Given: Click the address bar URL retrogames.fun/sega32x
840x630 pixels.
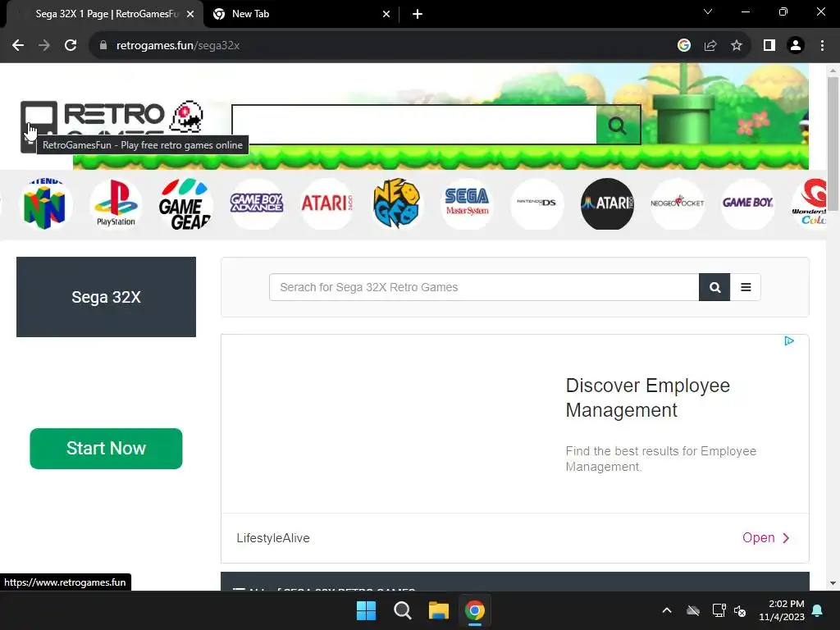Looking at the screenshot, I should pos(178,46).
